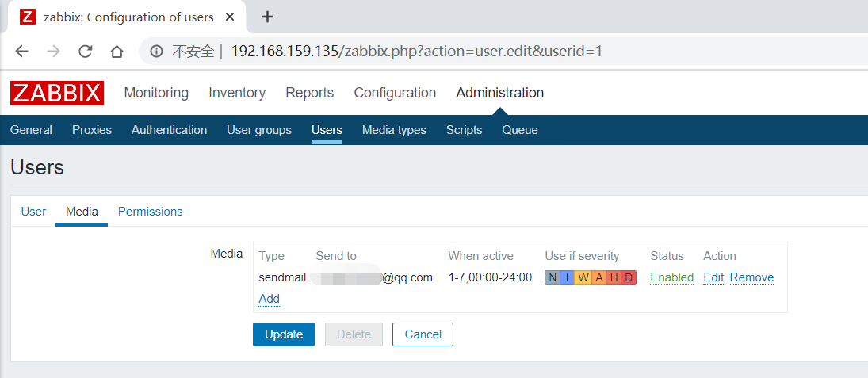
Task: Click the Information severity I box
Action: click(568, 278)
